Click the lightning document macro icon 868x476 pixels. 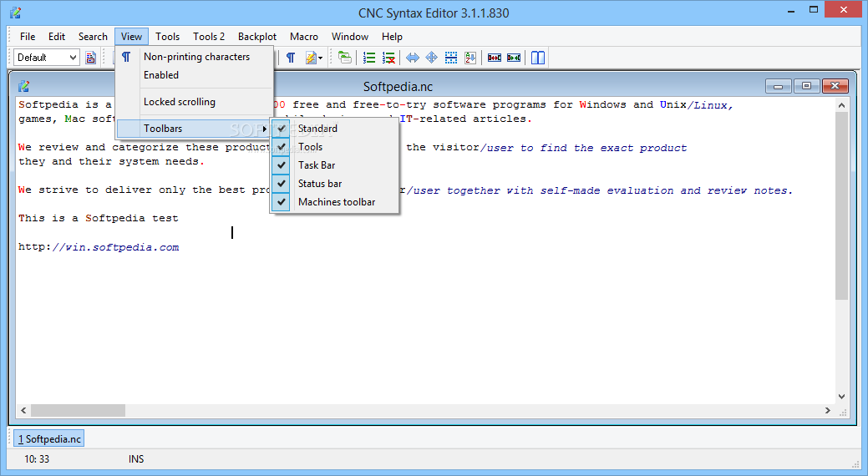[x=311, y=58]
